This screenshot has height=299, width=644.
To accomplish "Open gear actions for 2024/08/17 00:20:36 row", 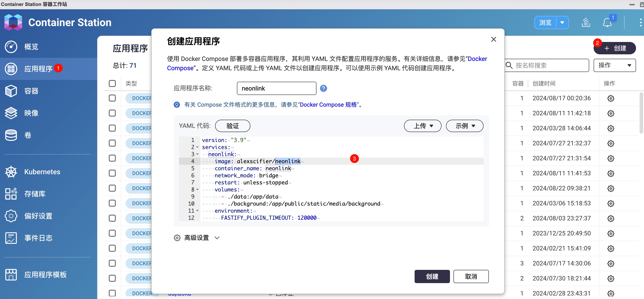I will point(611,98).
